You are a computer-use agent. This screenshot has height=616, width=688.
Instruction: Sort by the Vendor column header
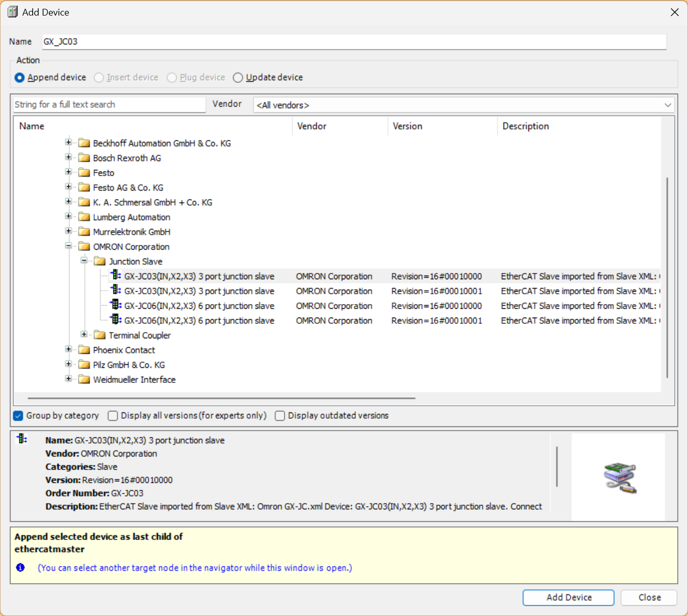point(340,126)
